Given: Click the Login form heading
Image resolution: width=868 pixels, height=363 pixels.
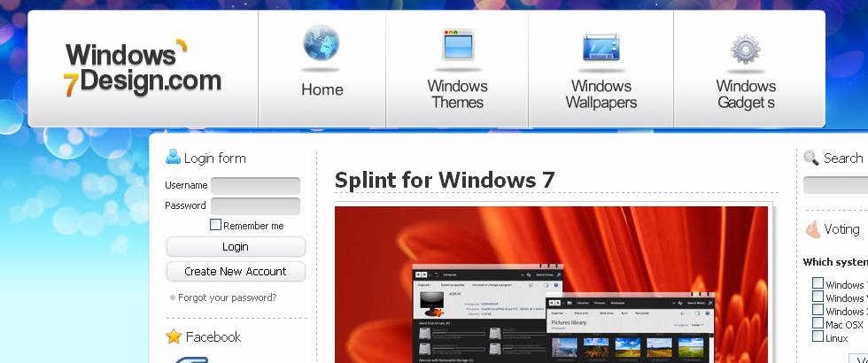Looking at the screenshot, I should tap(214, 158).
